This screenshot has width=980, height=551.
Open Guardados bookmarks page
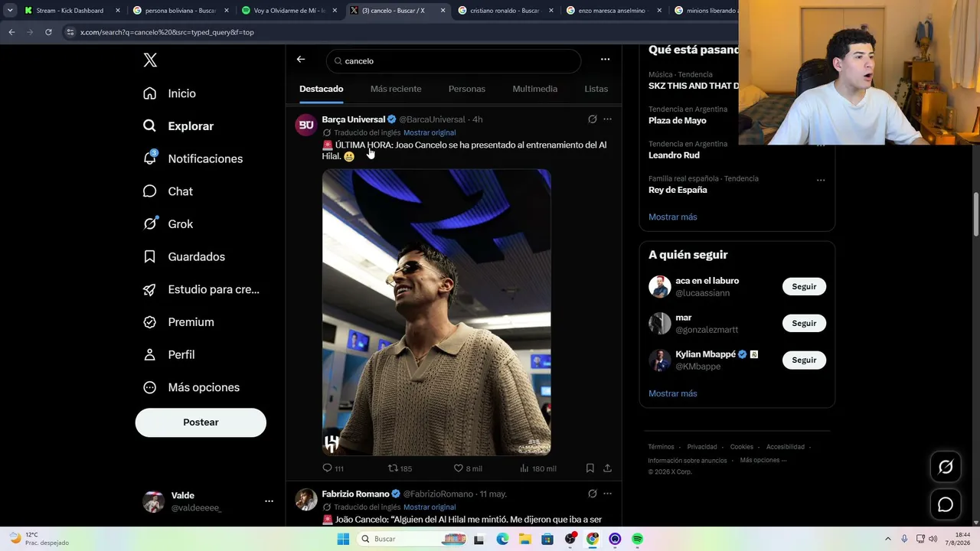click(184, 256)
